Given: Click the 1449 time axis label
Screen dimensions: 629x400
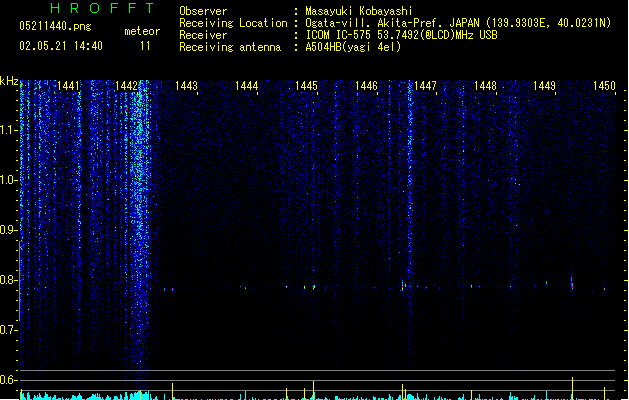Looking at the screenshot, I should pyautogui.click(x=544, y=86).
